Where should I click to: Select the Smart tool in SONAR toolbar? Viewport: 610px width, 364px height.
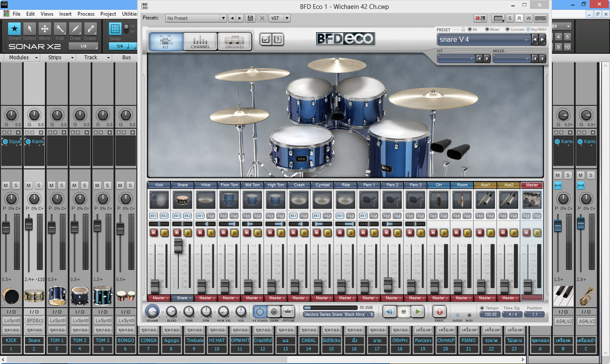[14, 29]
